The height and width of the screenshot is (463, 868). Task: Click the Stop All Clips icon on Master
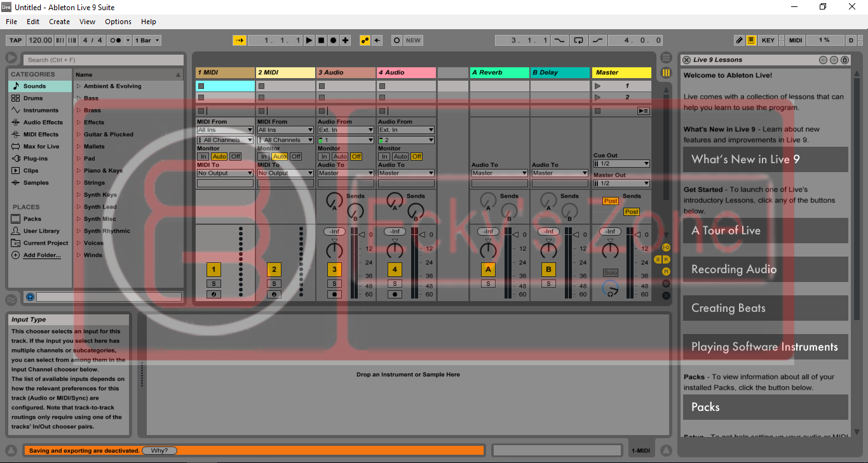point(597,110)
